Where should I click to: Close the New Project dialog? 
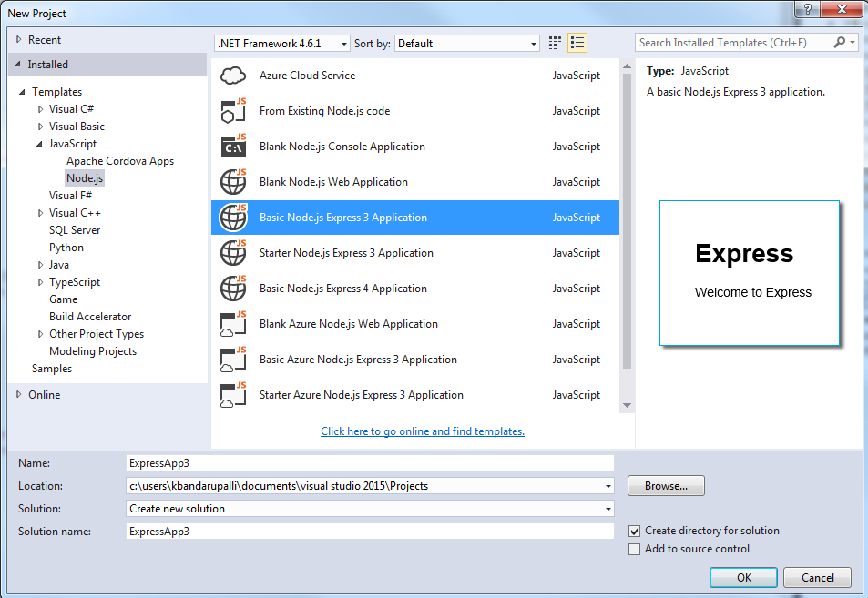(x=842, y=9)
